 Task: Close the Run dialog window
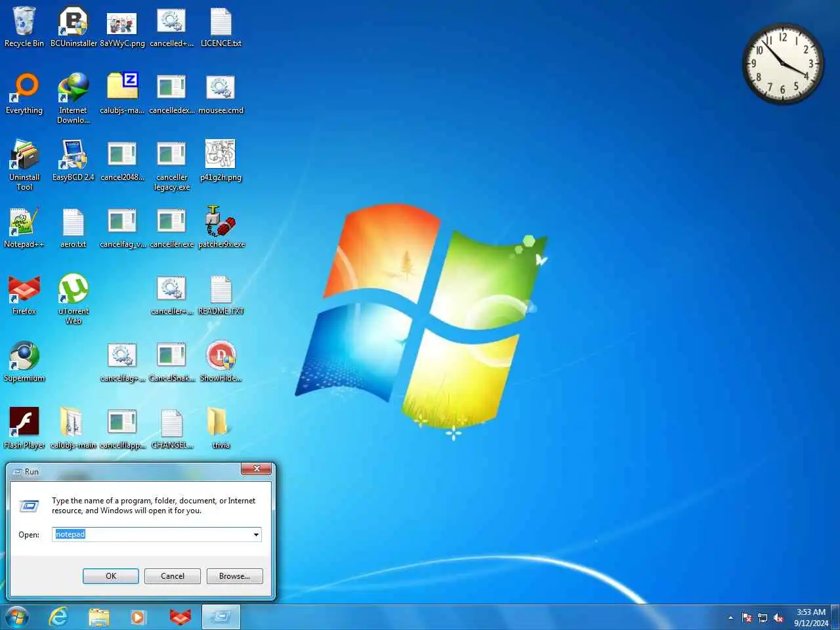pyautogui.click(x=257, y=469)
